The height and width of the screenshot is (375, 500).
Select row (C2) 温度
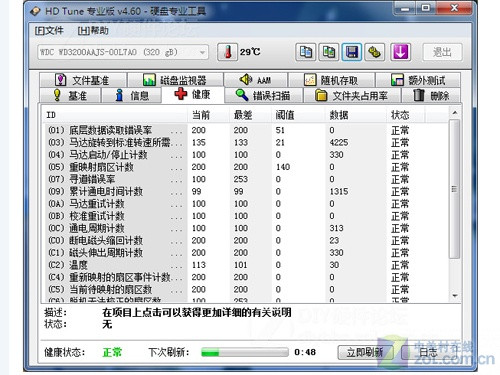[246, 265]
